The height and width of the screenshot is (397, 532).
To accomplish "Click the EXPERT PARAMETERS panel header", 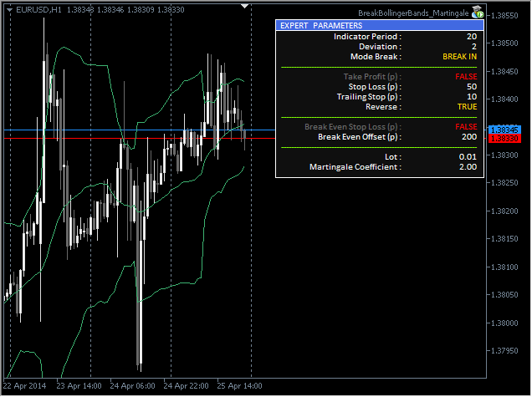I will (x=379, y=25).
